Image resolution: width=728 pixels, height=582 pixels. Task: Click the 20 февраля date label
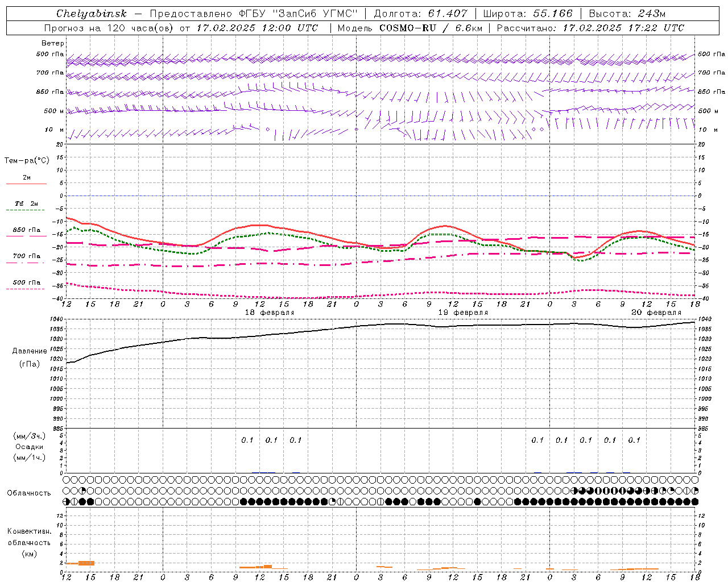point(656,313)
